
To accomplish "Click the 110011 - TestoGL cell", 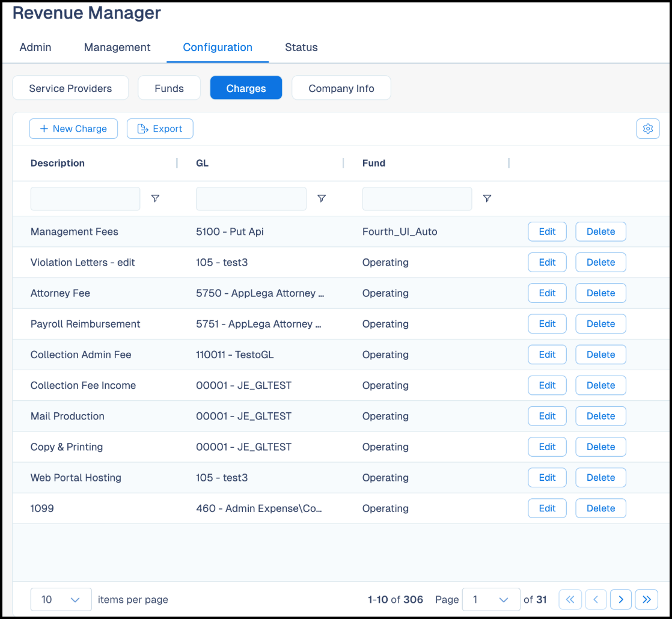I will click(x=234, y=355).
